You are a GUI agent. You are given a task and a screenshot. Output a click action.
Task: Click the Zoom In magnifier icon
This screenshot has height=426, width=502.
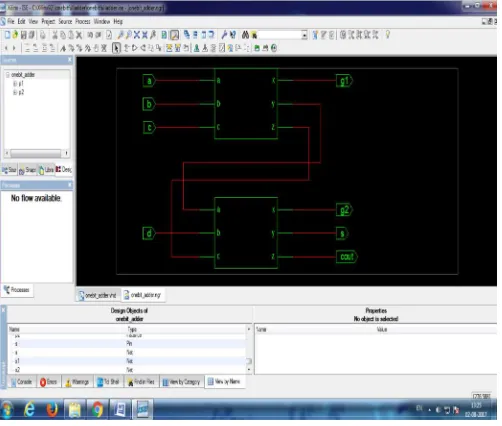click(120, 35)
